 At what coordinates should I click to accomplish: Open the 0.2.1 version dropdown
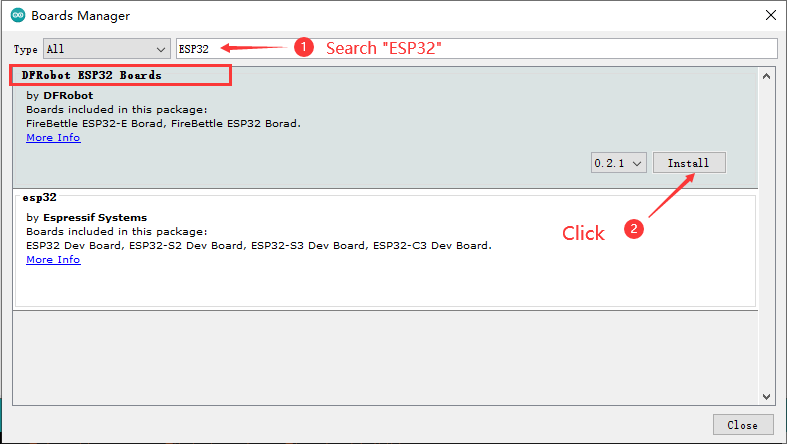point(618,163)
